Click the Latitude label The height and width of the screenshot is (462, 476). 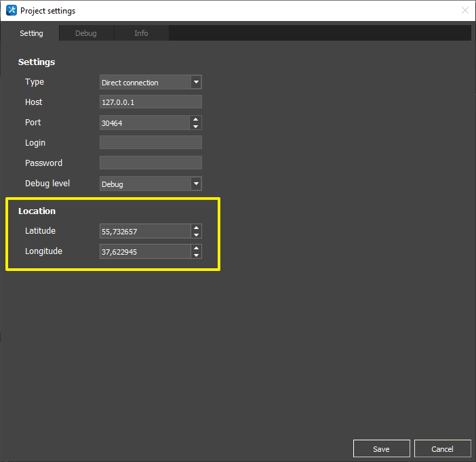pyautogui.click(x=40, y=231)
